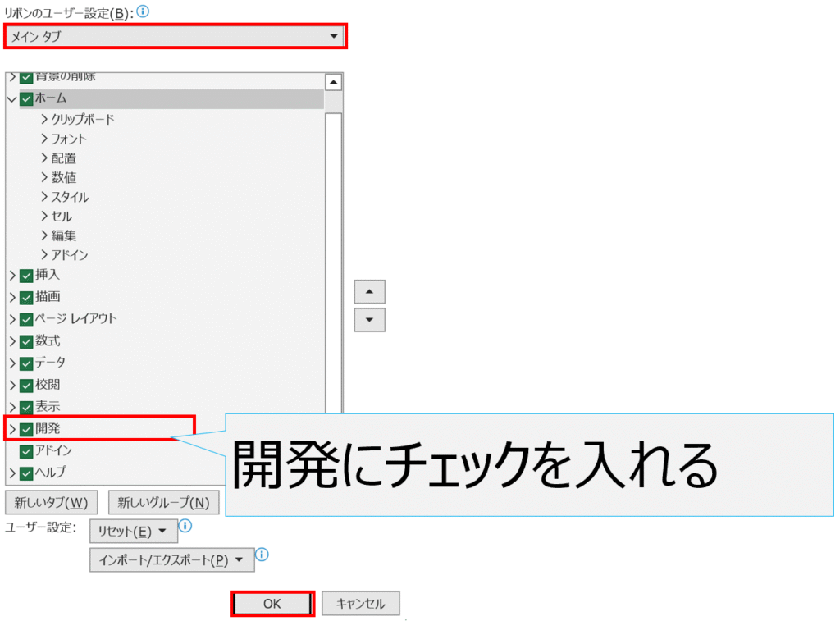This screenshot has width=840, height=621.
Task: Click the info icon next to リセット
Action: [185, 526]
